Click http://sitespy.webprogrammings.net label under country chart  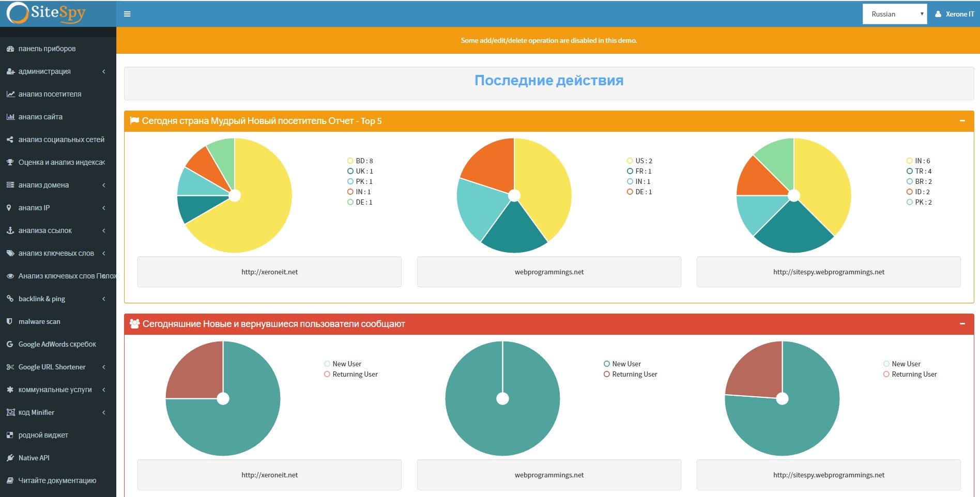pos(829,272)
